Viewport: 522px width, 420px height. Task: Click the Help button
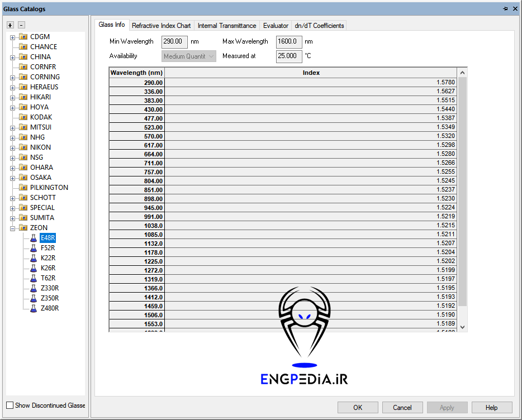491,407
